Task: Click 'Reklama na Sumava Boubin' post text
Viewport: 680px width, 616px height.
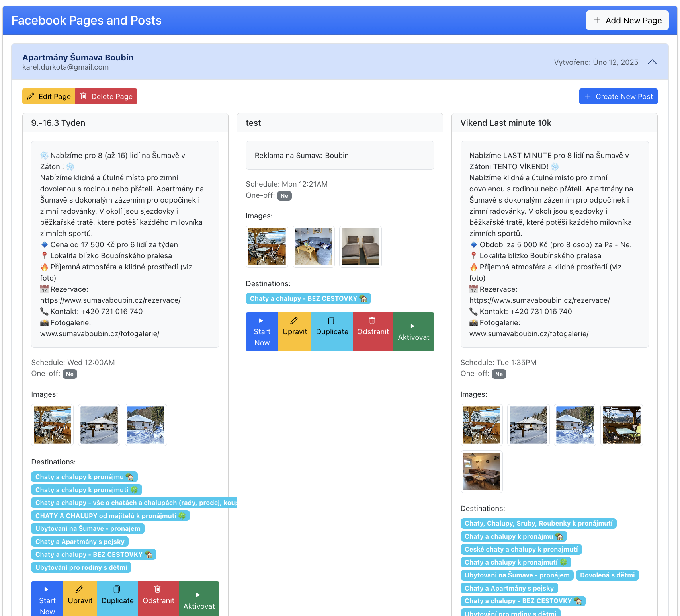Action: [x=301, y=156]
